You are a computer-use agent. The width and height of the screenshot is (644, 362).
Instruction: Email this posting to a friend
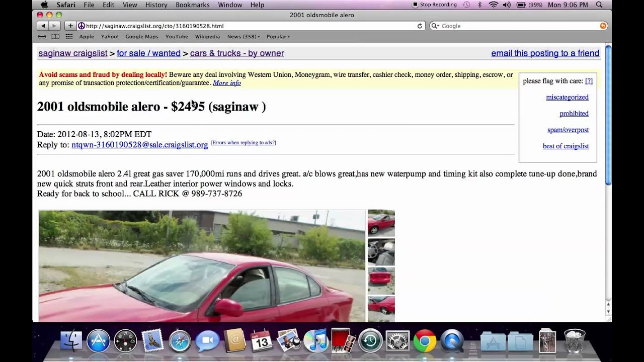[545, 53]
